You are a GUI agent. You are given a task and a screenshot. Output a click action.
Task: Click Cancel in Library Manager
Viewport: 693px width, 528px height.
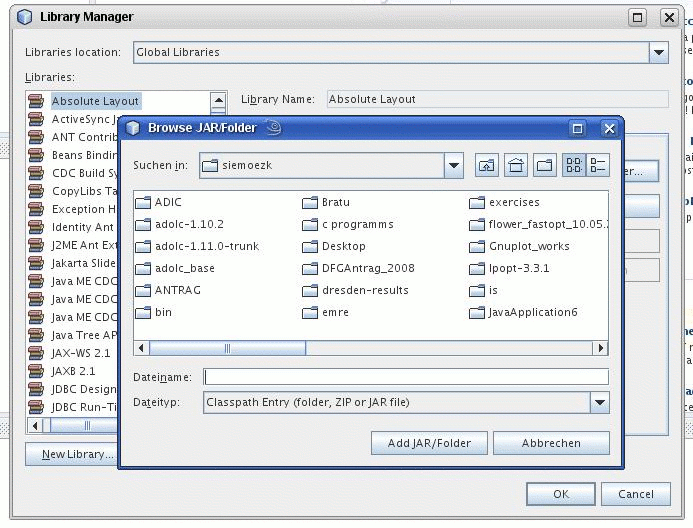pos(636,494)
